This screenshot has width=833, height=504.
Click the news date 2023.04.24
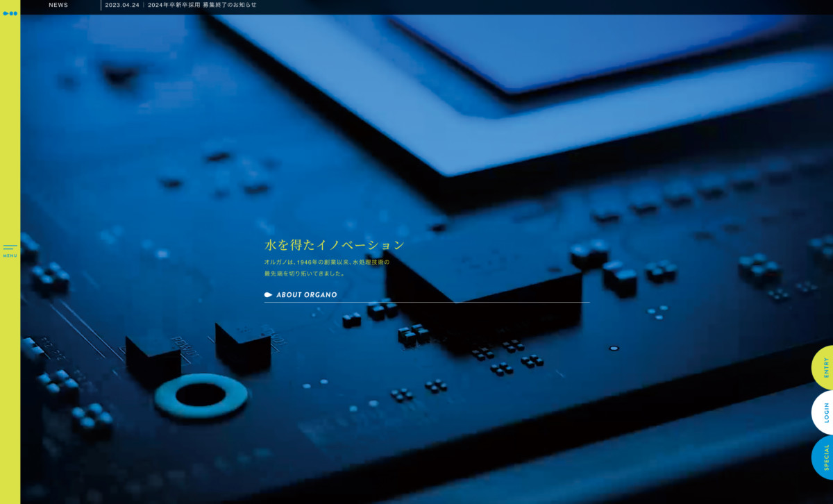click(123, 5)
